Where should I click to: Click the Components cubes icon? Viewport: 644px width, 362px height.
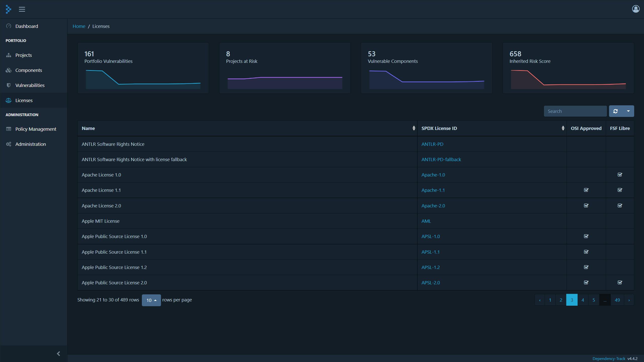[x=9, y=70]
